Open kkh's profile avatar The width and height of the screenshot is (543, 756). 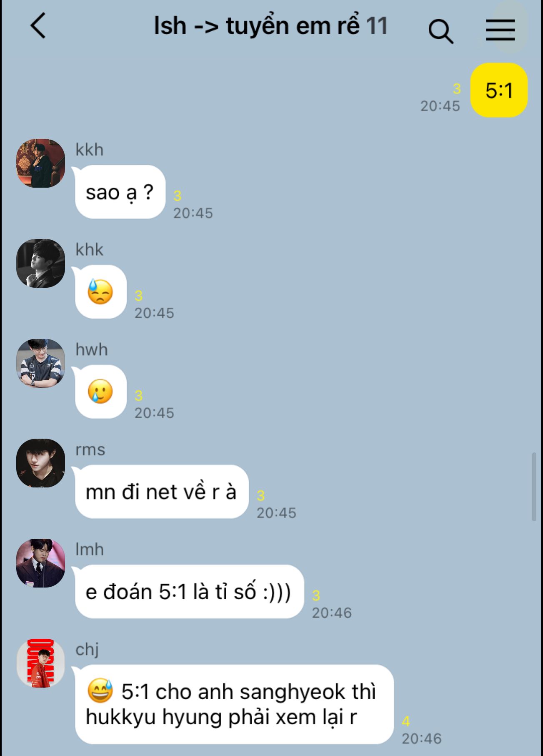click(40, 163)
